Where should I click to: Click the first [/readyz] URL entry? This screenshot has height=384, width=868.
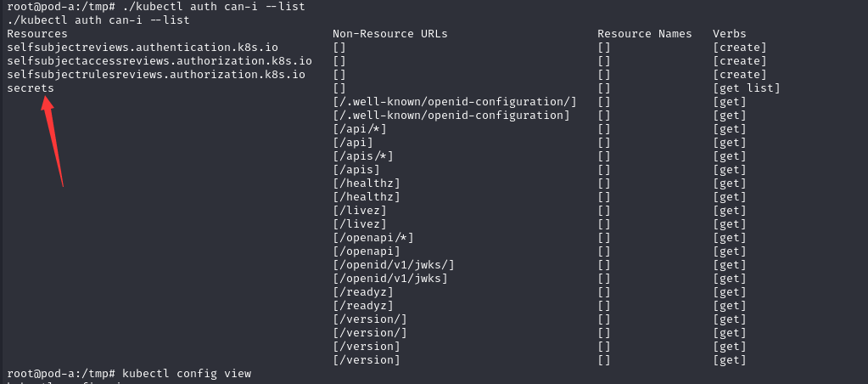[363, 292]
